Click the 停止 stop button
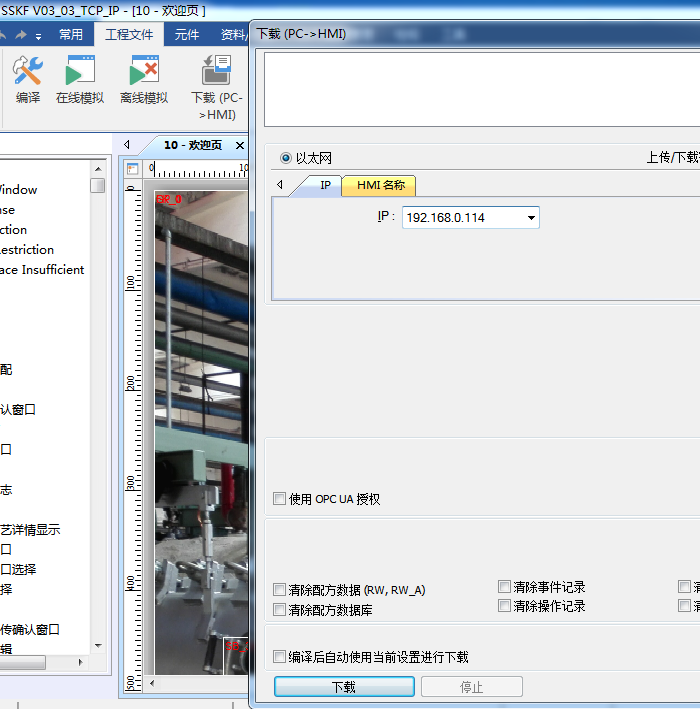Screen dimensions: 700x709 472,687
